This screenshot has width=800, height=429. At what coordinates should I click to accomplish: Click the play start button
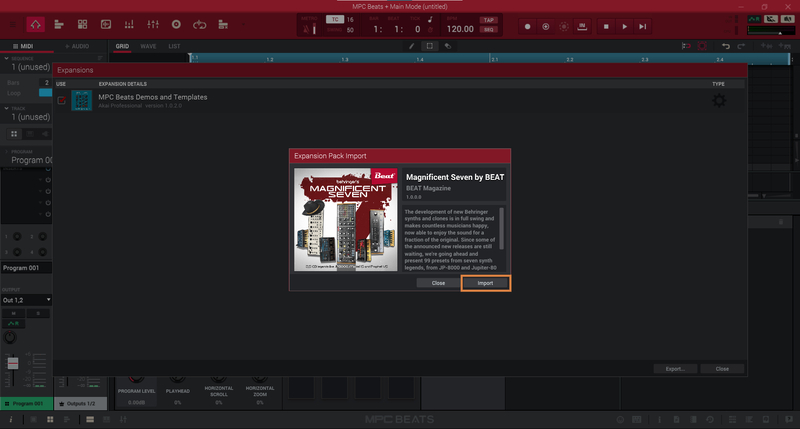coord(642,27)
